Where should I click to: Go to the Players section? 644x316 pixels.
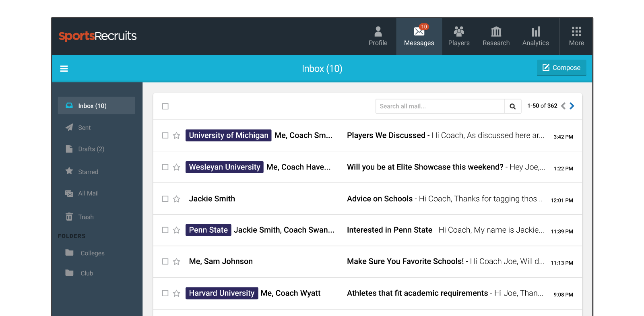tap(459, 36)
